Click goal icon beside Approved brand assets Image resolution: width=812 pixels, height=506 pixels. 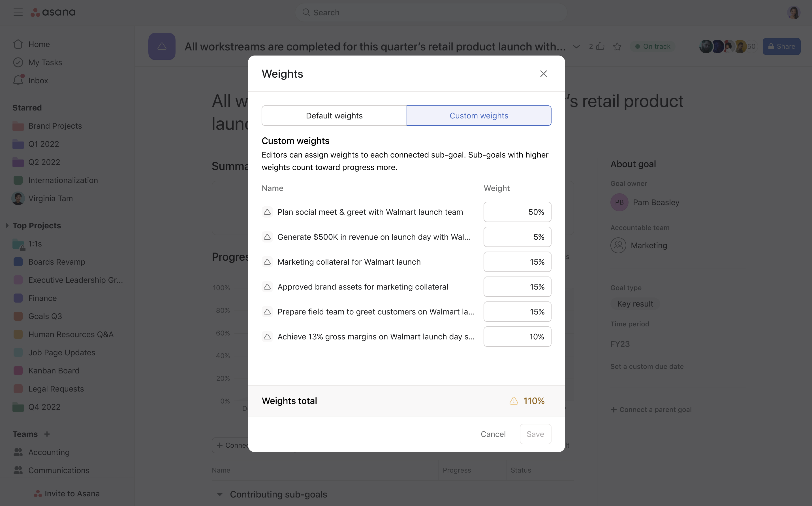click(x=267, y=287)
